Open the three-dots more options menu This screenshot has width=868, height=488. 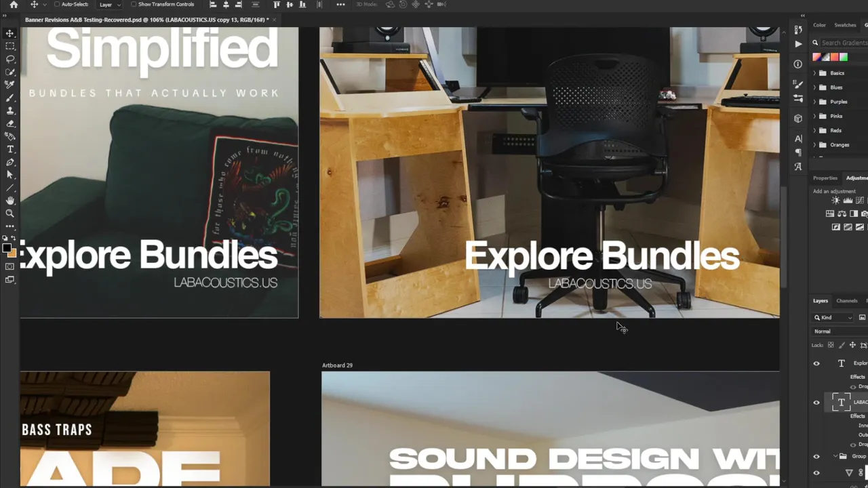coord(340,5)
